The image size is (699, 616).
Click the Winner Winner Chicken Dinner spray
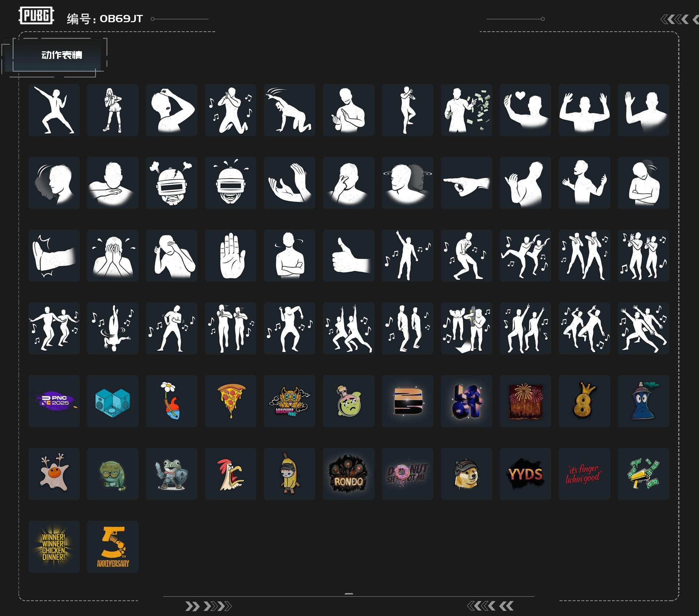coord(54,547)
